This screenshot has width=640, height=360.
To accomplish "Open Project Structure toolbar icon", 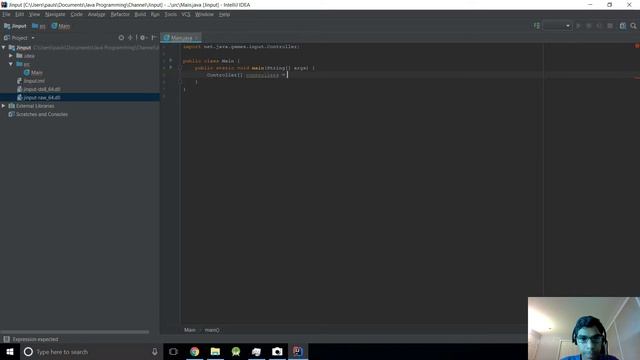I will pyautogui.click(x=623, y=26).
